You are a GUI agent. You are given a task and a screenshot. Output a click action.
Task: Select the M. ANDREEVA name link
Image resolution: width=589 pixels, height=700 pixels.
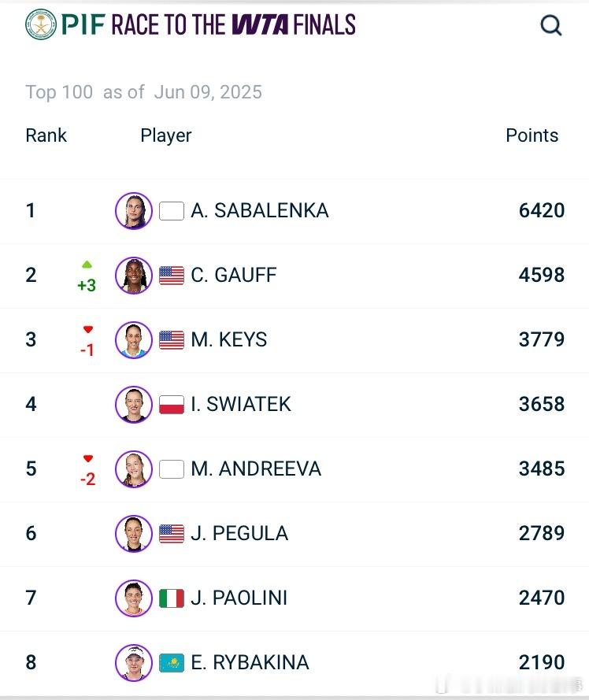pyautogui.click(x=257, y=469)
